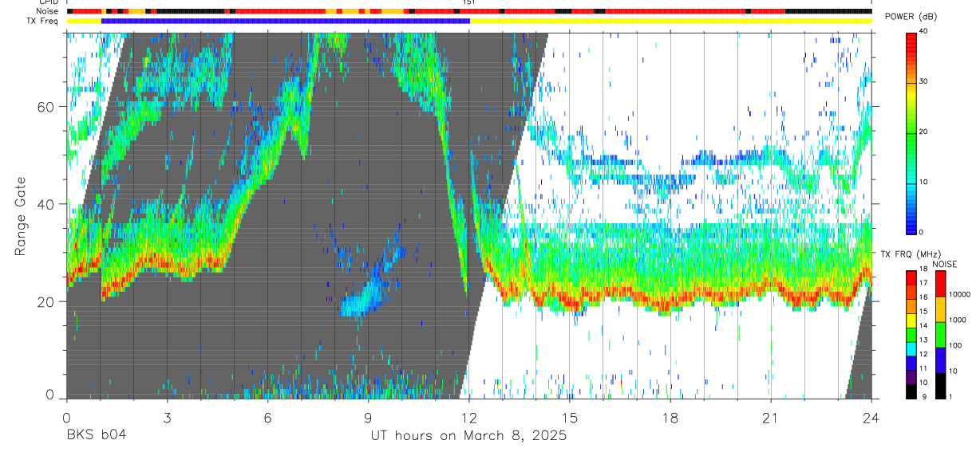Screen dimensions: 980x452
Task: Select the purple 10-11 MHz frequency swatch
Action: pos(911,377)
